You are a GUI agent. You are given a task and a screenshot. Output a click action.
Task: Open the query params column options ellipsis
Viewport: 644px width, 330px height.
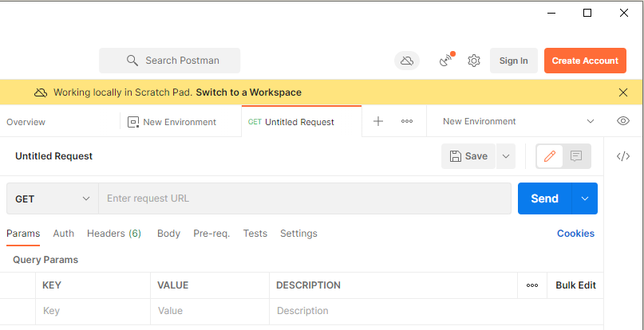tap(532, 285)
